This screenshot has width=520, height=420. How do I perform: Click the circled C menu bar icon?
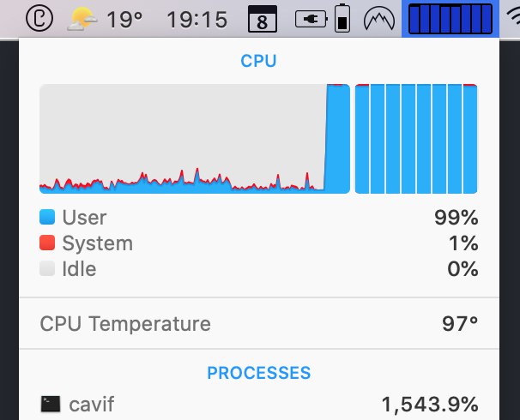pos(37,18)
